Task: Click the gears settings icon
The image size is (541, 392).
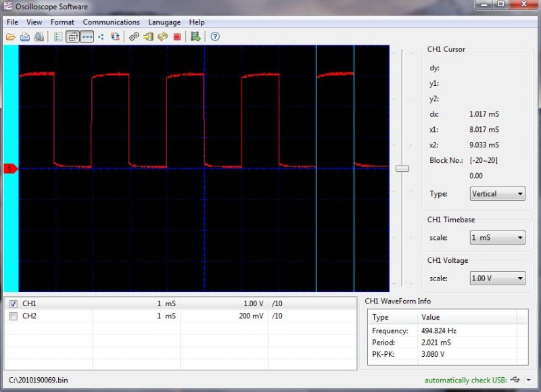Action: 134,36
